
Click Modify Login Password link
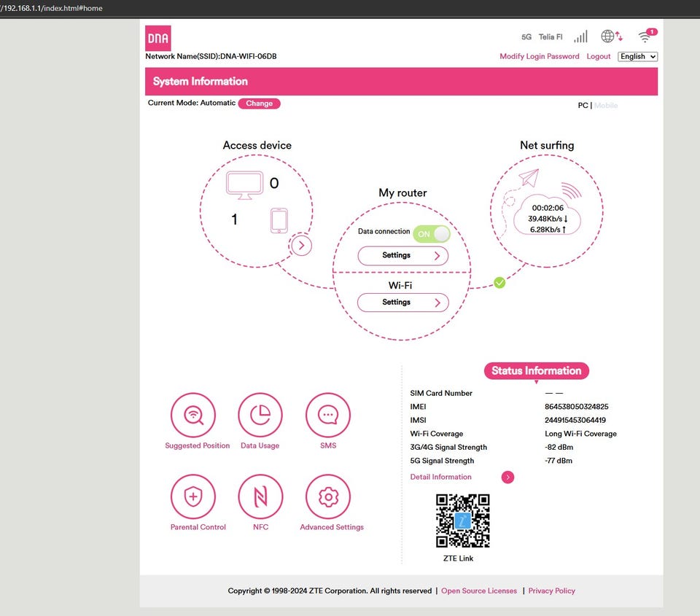[x=540, y=56]
